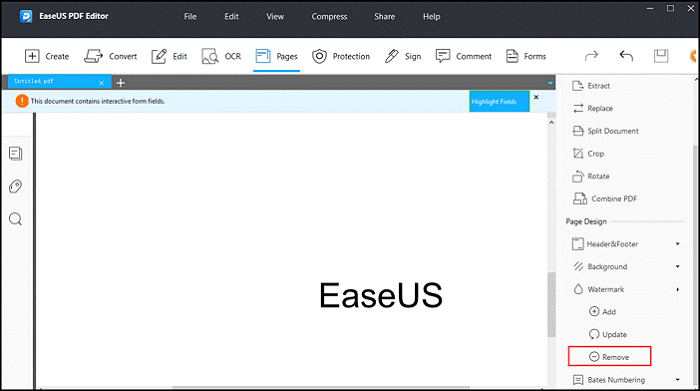
Task: Click the Highlight Fields button
Action: (x=499, y=102)
